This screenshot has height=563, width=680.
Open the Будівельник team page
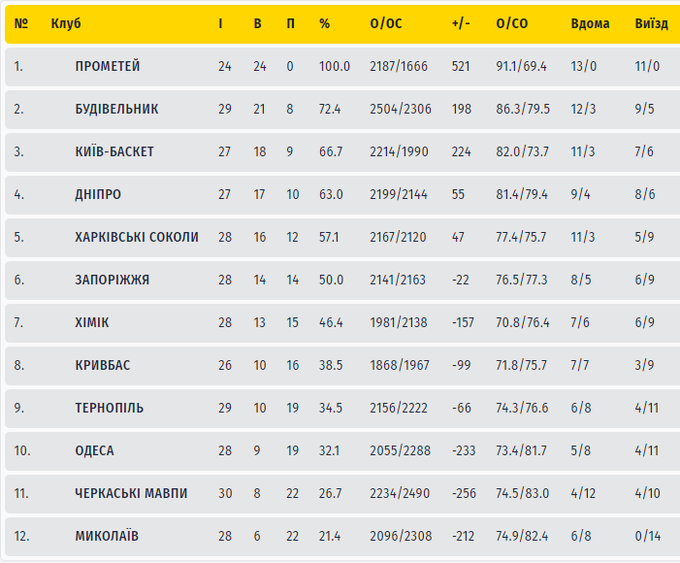click(116, 109)
